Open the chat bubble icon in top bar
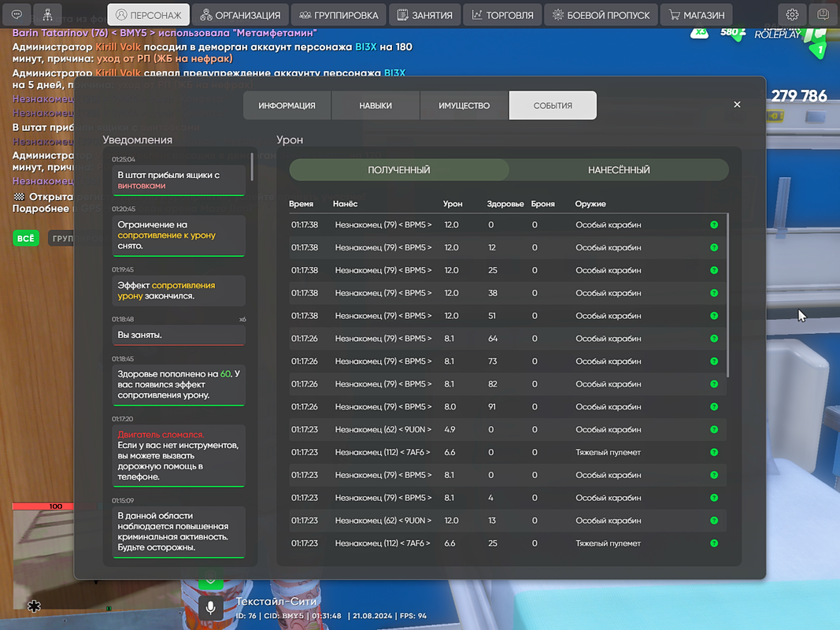This screenshot has width=840, height=630. [17, 14]
